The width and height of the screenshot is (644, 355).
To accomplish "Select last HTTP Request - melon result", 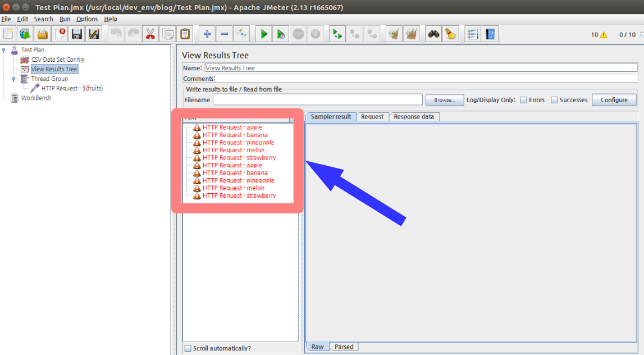I will pos(233,188).
